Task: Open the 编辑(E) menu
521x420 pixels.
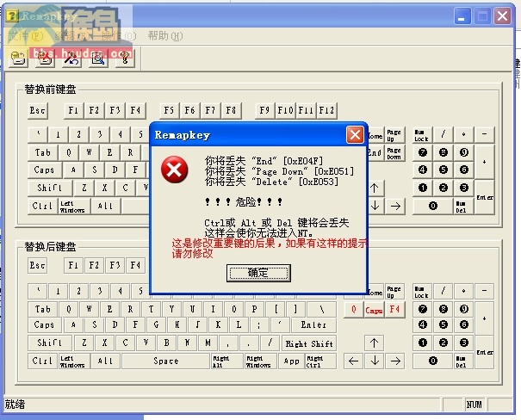Action: click(x=71, y=36)
